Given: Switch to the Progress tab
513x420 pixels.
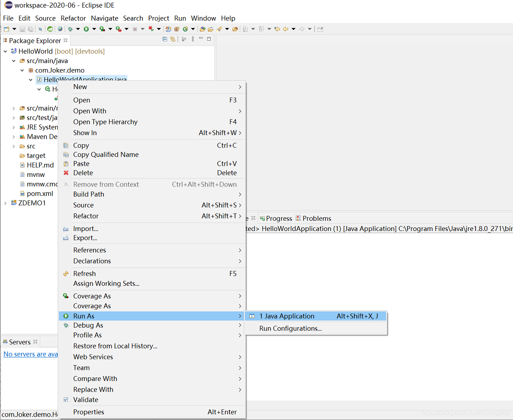Looking at the screenshot, I should pos(276,218).
